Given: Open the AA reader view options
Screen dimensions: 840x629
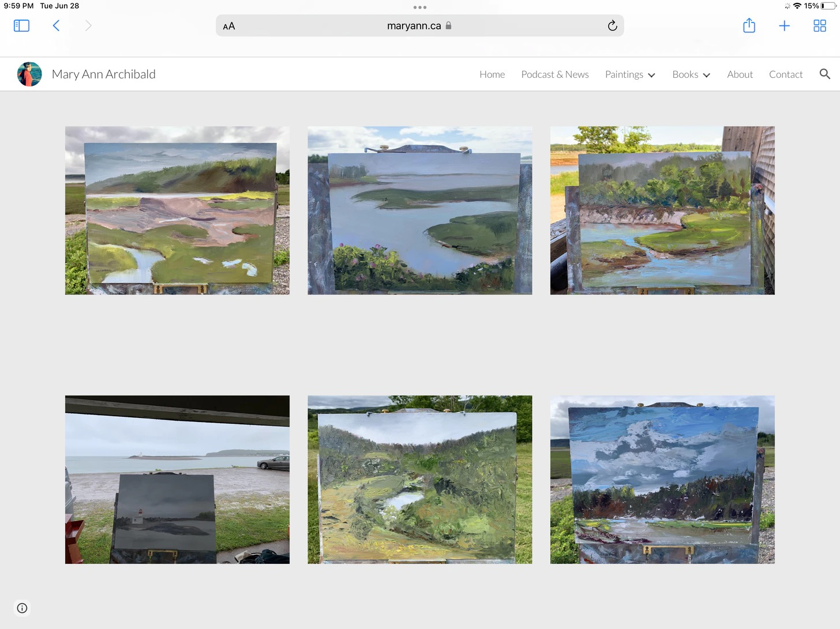Looking at the screenshot, I should coord(229,26).
